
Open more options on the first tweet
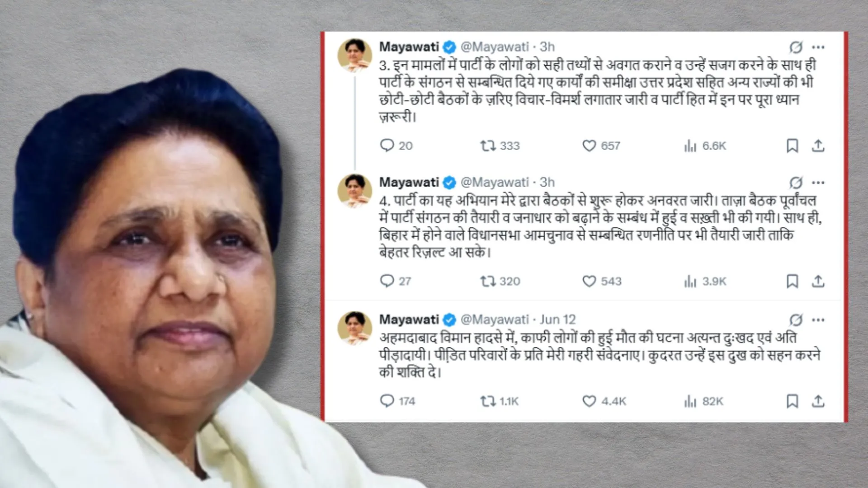818,47
